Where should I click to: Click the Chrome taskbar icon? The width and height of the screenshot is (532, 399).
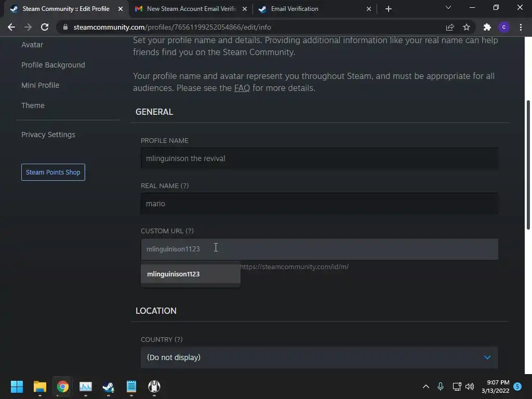(62, 387)
